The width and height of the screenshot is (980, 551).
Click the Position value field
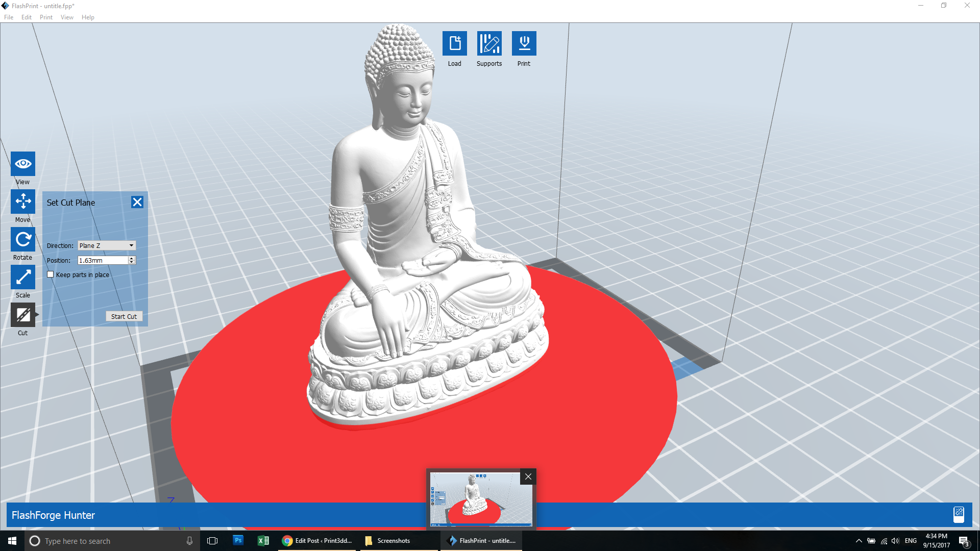[x=102, y=260]
